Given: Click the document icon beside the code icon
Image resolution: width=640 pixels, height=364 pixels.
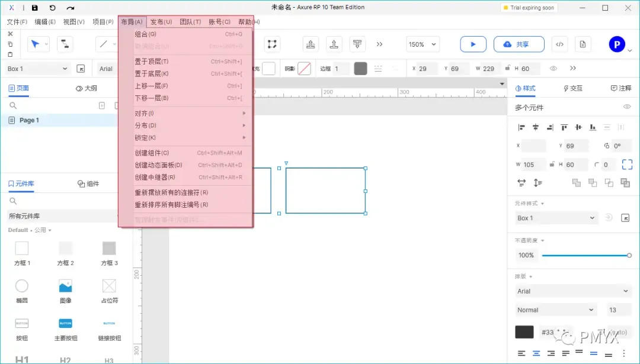Looking at the screenshot, I should point(583,44).
